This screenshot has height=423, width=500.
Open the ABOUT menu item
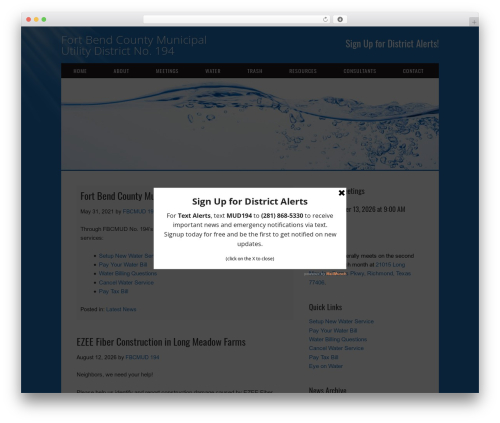(x=121, y=71)
